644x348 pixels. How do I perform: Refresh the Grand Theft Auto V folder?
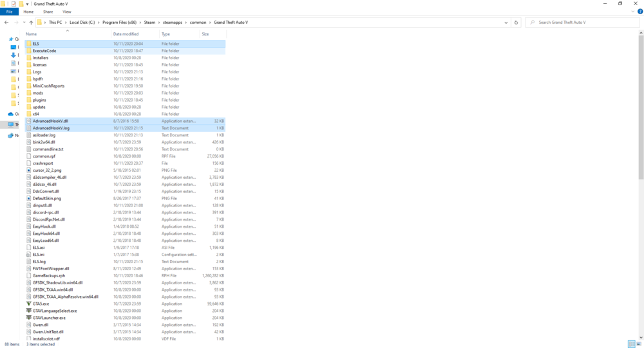pyautogui.click(x=516, y=23)
